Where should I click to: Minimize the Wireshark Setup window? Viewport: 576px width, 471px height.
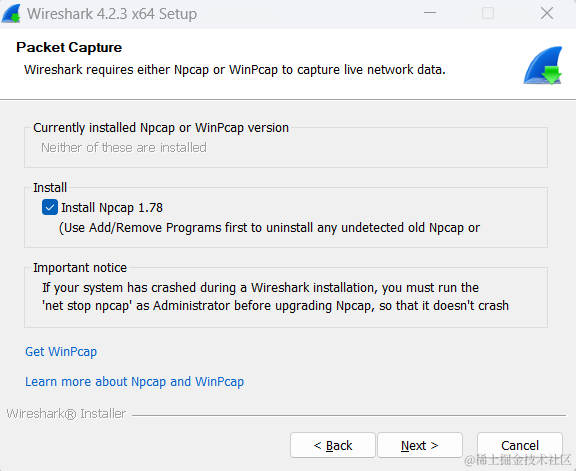coord(430,13)
